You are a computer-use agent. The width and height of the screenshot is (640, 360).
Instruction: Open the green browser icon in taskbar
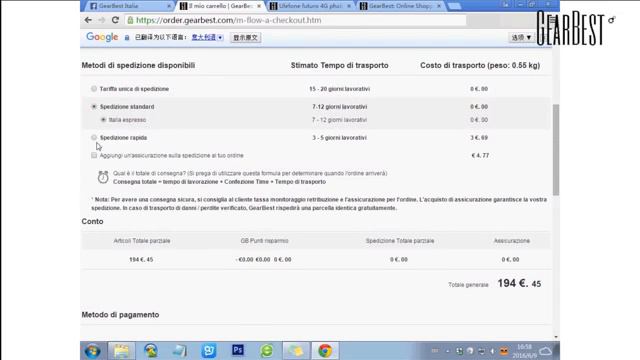(267, 351)
